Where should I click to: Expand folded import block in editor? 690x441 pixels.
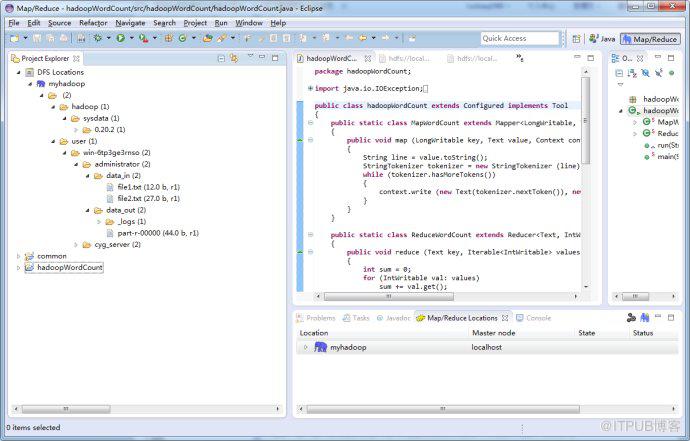point(310,88)
